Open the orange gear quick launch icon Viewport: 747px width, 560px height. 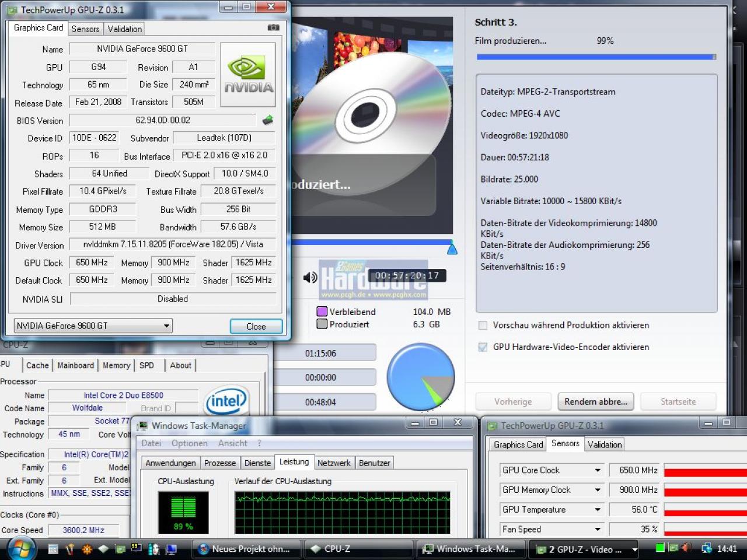[87, 549]
